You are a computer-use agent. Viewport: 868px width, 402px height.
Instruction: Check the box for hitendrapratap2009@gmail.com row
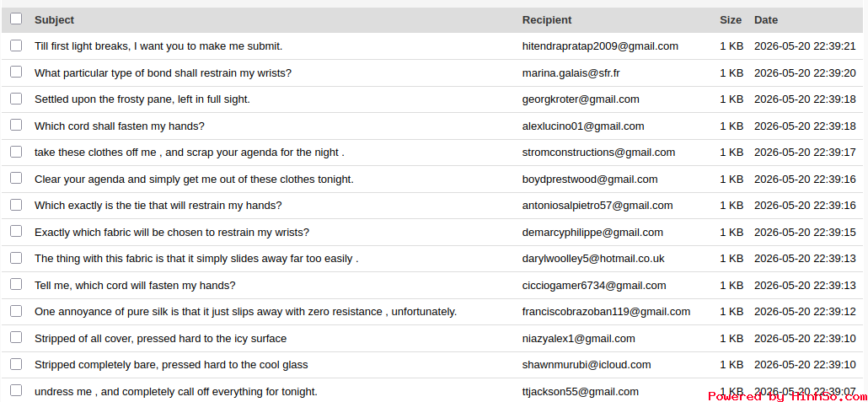click(x=16, y=46)
